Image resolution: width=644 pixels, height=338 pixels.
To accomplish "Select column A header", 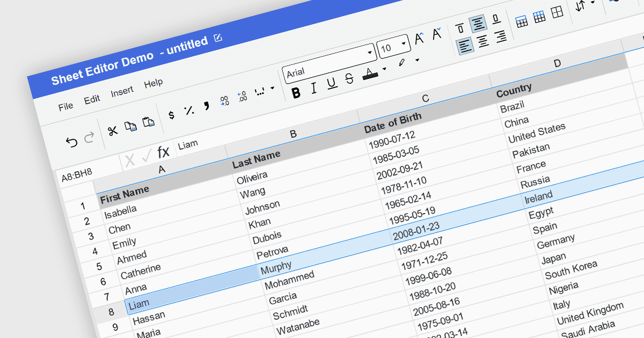I will (x=161, y=170).
